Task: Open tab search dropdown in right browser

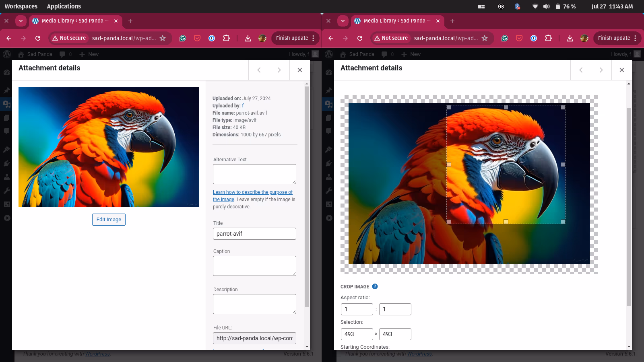Action: coord(343,21)
